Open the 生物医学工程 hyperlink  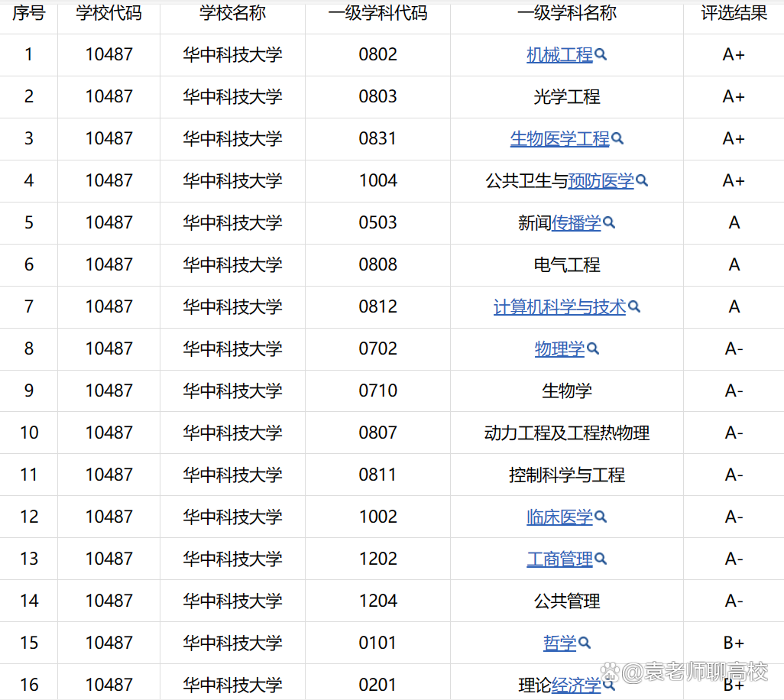coord(559,139)
